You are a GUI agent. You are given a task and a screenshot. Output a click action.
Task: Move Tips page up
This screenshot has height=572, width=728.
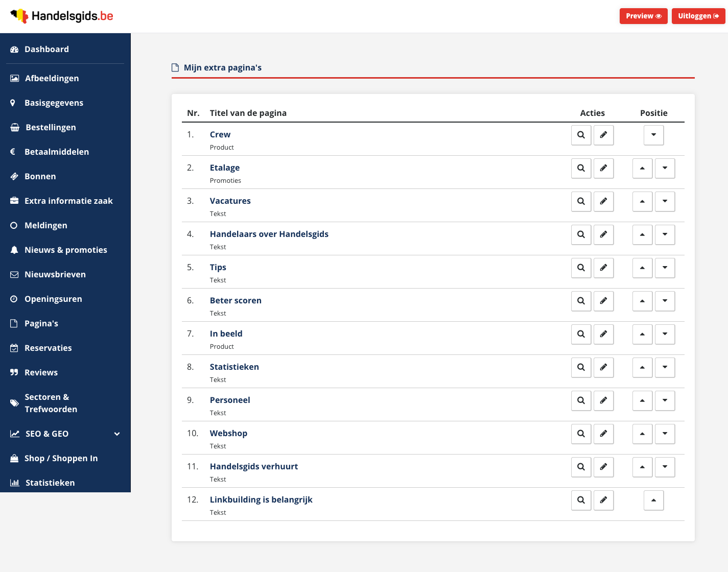pyautogui.click(x=642, y=268)
